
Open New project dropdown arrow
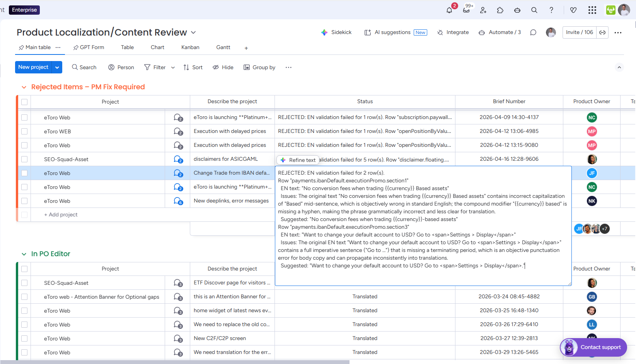(57, 67)
